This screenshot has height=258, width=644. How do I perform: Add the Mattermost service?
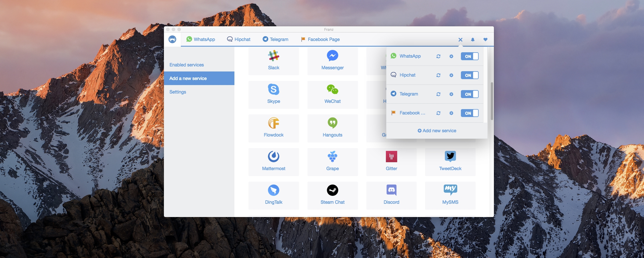coord(274,162)
